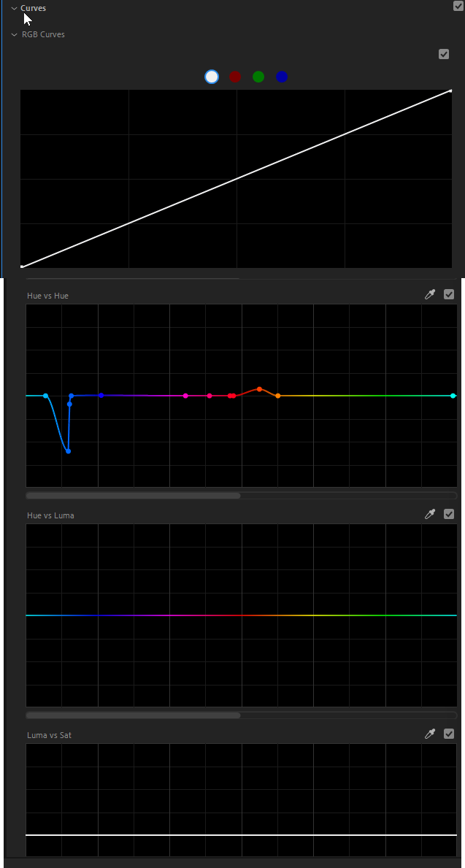
Task: Switch to the blue channel curve
Action: pos(282,77)
